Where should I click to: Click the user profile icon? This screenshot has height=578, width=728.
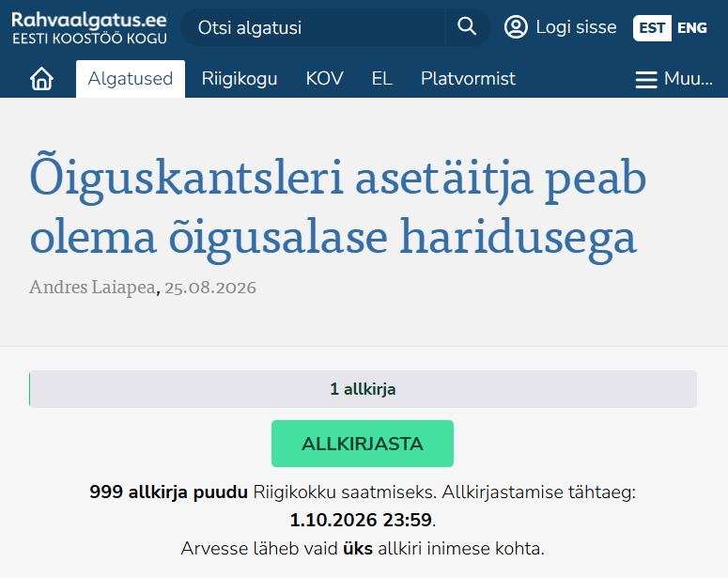[x=516, y=27]
